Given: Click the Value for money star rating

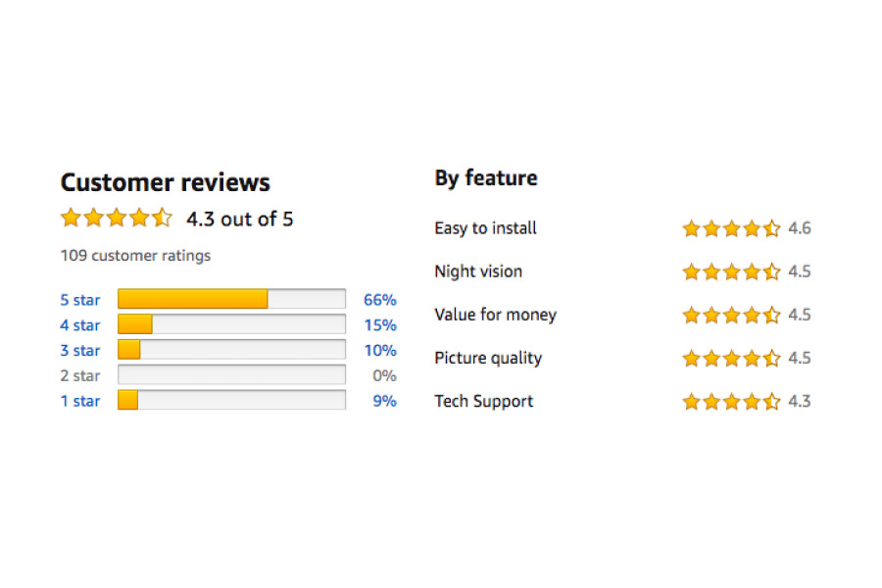Looking at the screenshot, I should [731, 316].
